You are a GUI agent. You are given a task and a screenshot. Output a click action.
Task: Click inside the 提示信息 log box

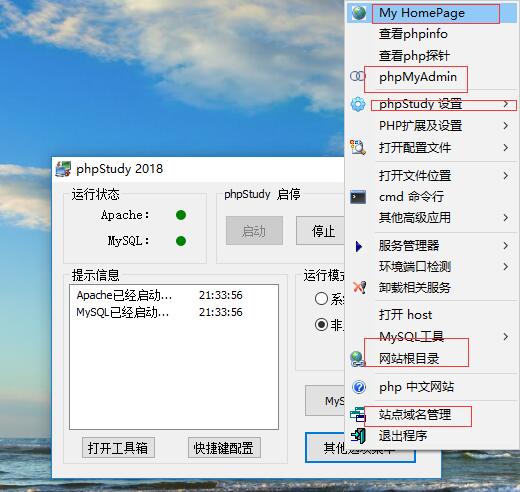click(x=174, y=357)
